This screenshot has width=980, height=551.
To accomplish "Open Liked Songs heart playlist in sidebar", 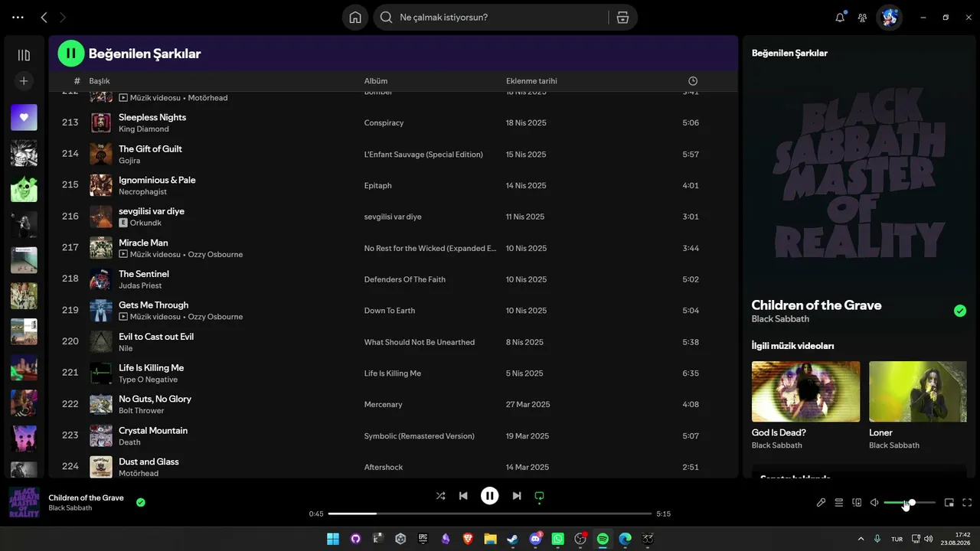I will [24, 117].
